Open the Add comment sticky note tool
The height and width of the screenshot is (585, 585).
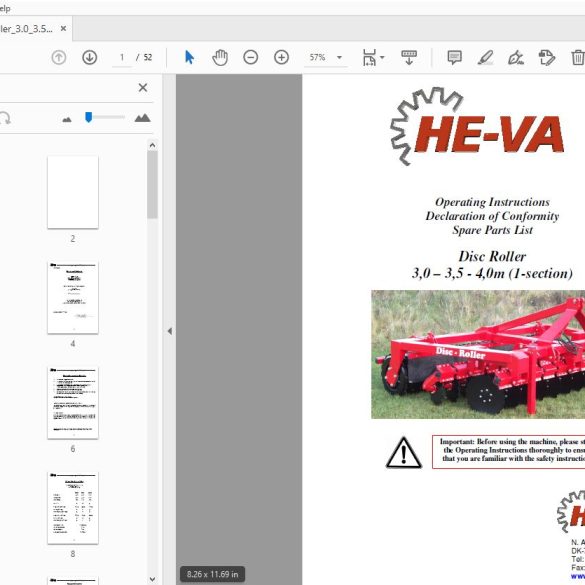coord(454,57)
